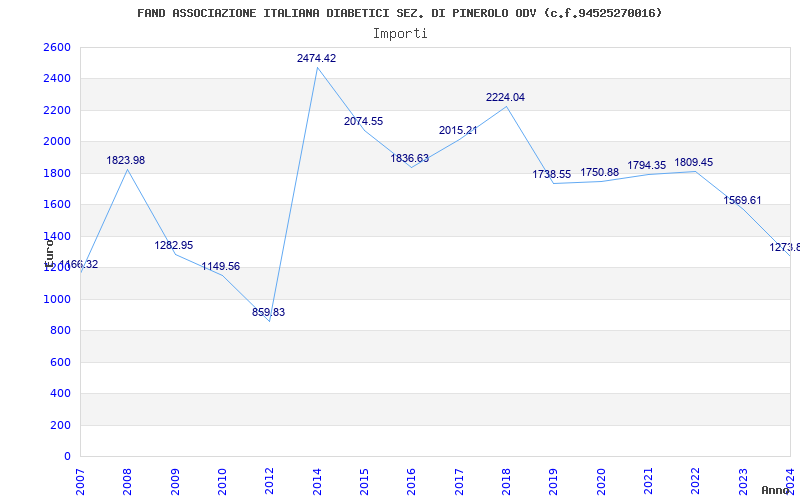Click the x-axis year 2017

pyautogui.click(x=459, y=482)
